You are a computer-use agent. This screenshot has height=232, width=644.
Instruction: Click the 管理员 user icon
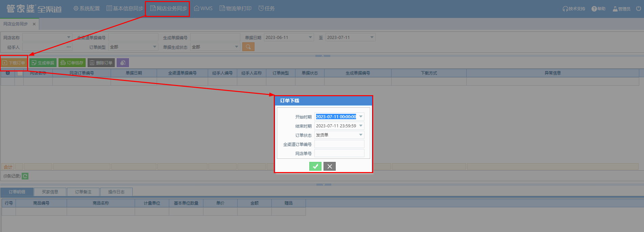pyautogui.click(x=615, y=9)
